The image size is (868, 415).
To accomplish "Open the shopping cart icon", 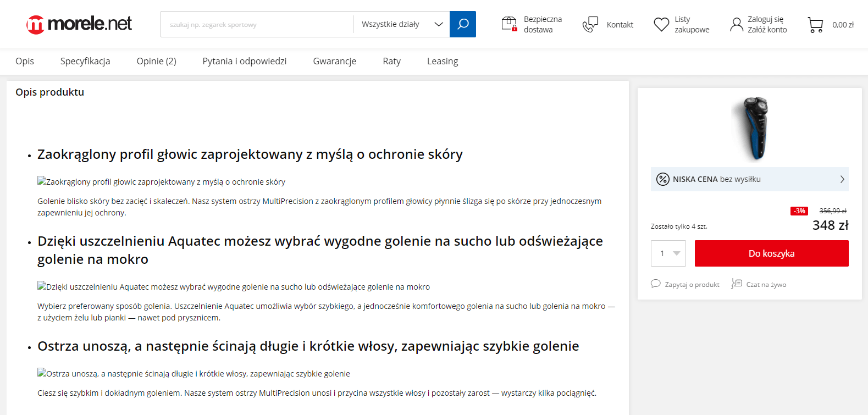I will (x=815, y=25).
